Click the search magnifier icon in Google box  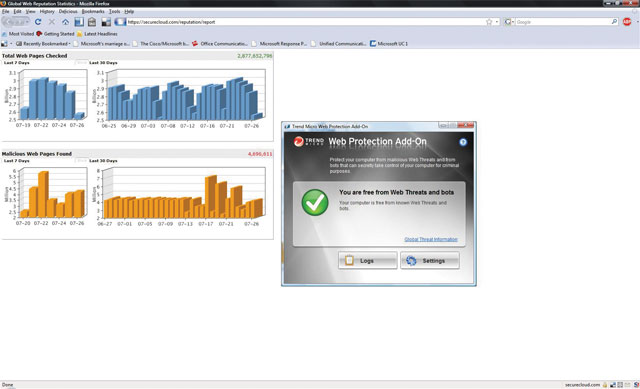tap(614, 22)
